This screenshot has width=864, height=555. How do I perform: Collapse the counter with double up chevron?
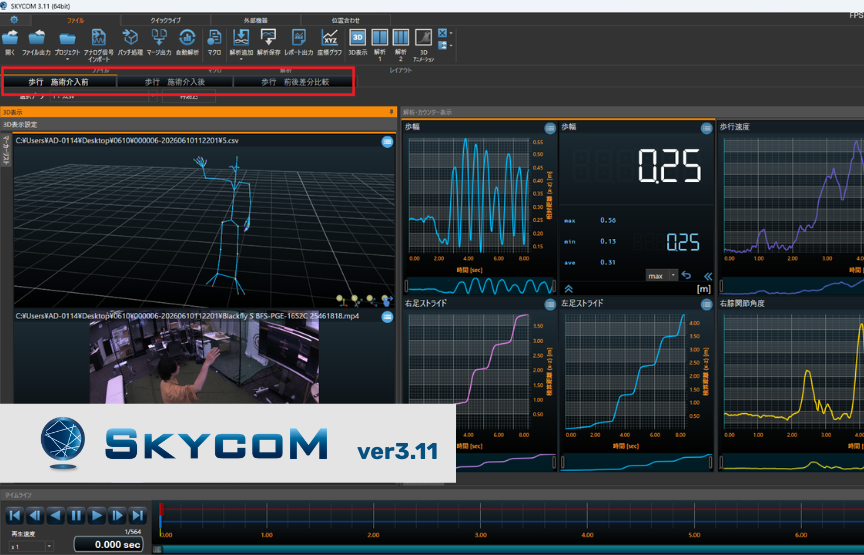click(569, 289)
